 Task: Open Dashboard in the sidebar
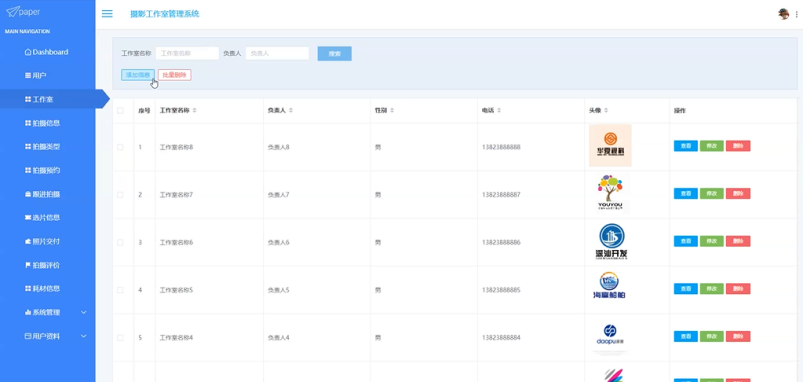coord(48,52)
